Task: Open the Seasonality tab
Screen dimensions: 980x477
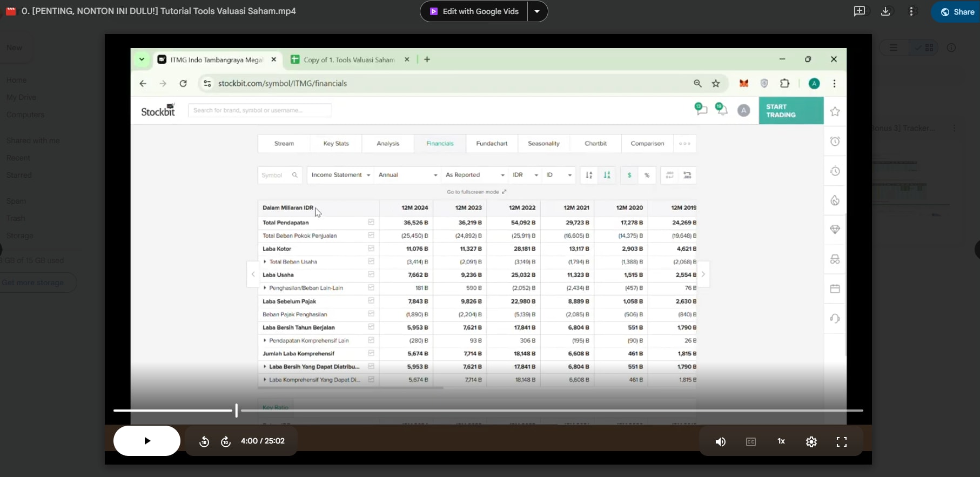Action: (x=543, y=144)
